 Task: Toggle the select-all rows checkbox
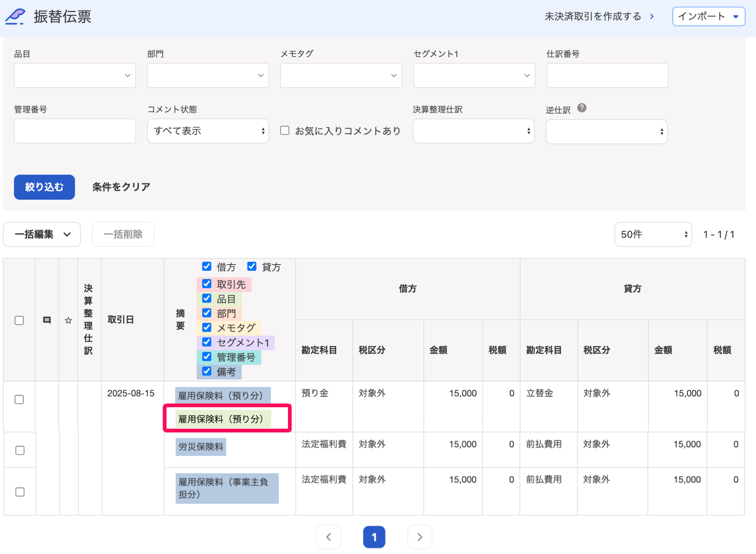[19, 320]
